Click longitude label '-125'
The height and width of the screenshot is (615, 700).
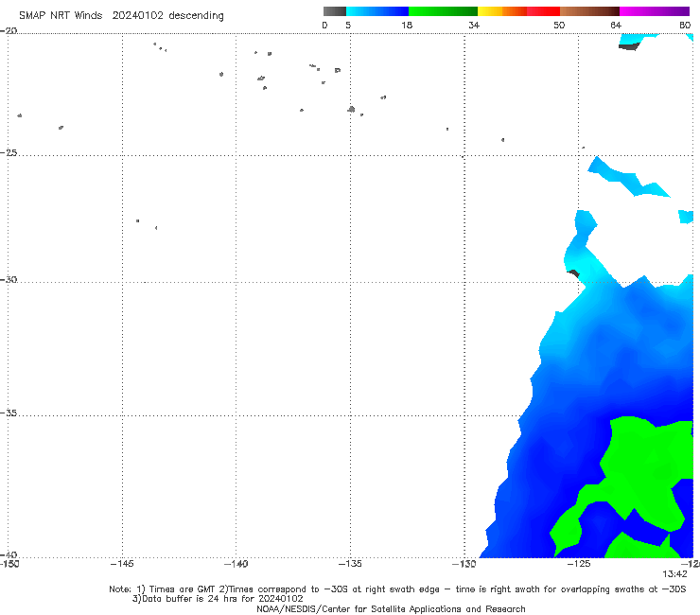click(x=579, y=564)
